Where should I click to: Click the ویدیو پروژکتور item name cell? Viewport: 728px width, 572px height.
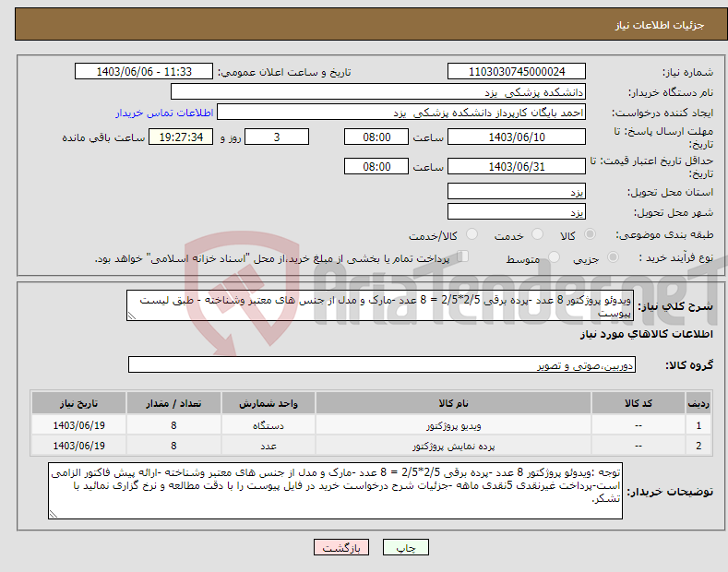[x=453, y=425]
